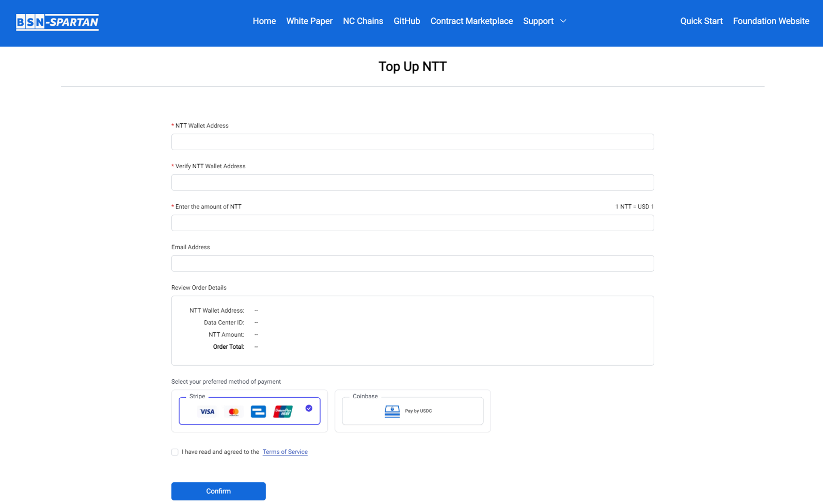This screenshot has width=823, height=504.
Task: Click the blue generic credit card icon
Action: [x=258, y=412]
